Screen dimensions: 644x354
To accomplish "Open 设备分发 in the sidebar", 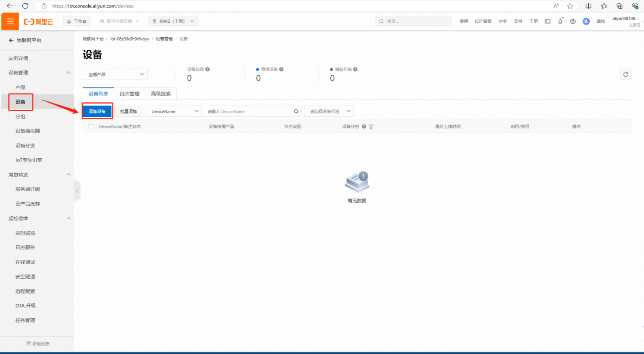I will pos(25,146).
